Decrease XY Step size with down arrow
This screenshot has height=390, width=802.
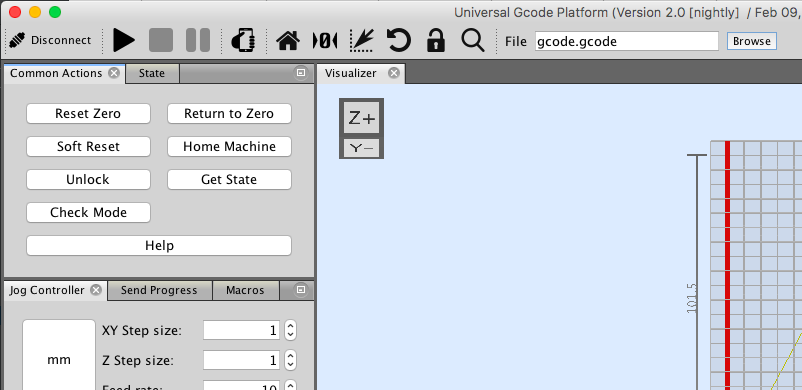(290, 335)
